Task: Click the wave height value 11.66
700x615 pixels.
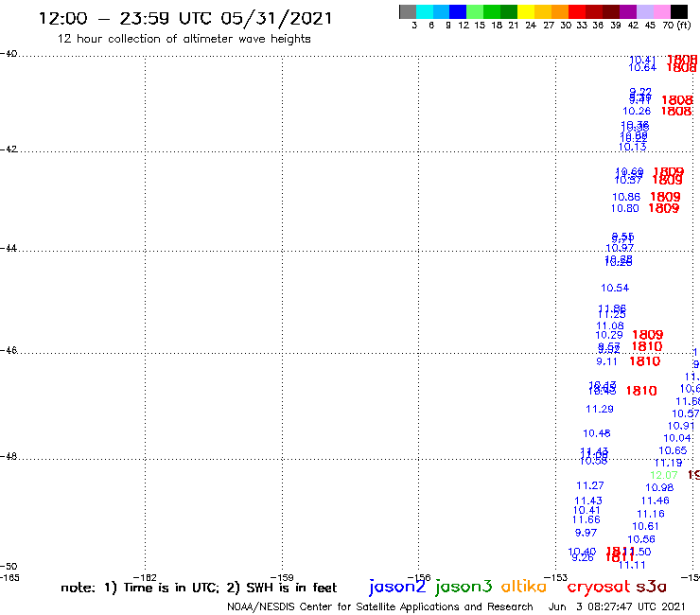Action: [x=586, y=519]
